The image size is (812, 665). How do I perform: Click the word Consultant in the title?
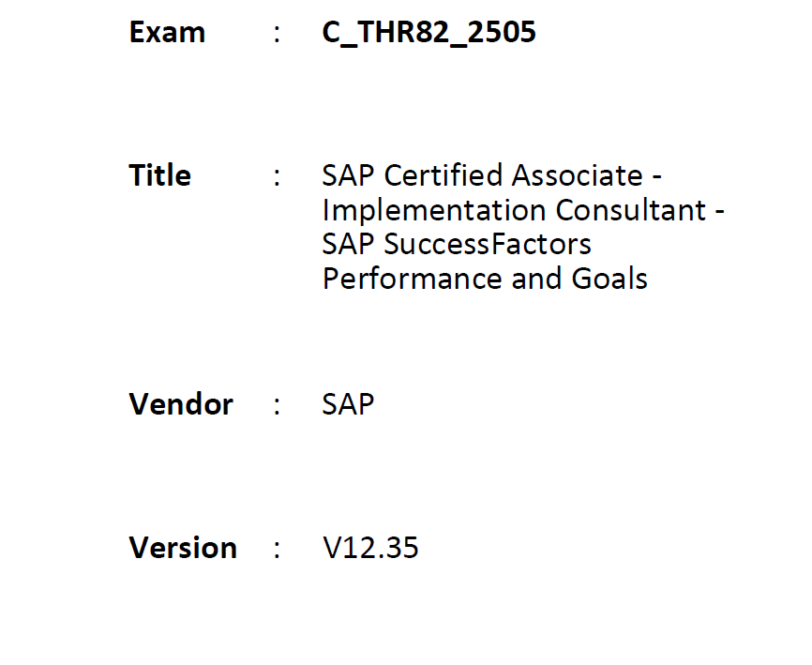(631, 210)
